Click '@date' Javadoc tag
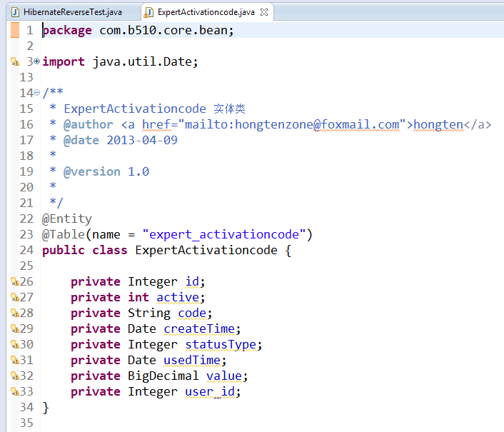The image size is (504, 432). [x=81, y=140]
